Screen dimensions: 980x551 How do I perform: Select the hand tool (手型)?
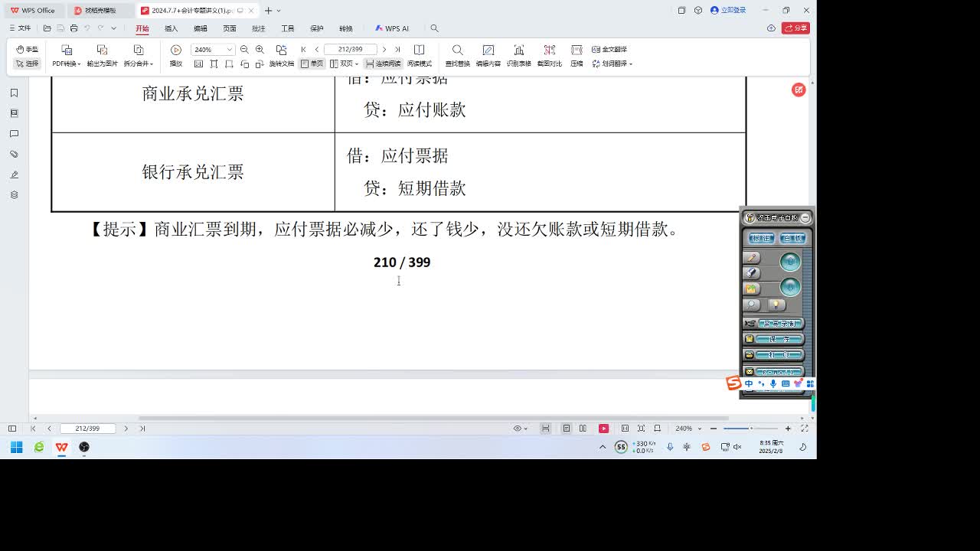pos(27,49)
